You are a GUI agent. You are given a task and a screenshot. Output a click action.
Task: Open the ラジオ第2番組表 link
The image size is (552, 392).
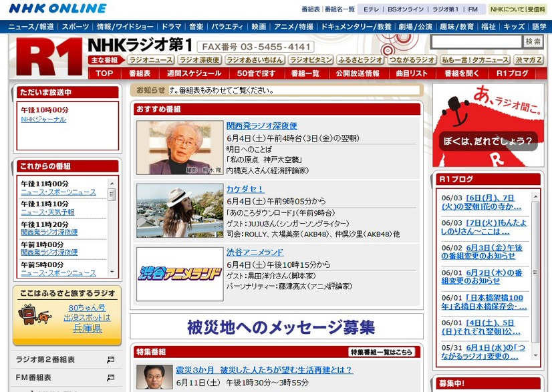click(x=45, y=360)
